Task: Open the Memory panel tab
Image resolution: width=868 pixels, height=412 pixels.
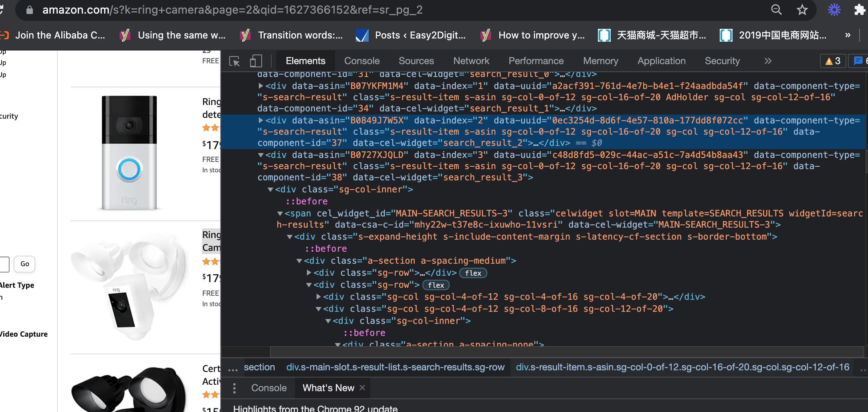Action: pos(601,61)
